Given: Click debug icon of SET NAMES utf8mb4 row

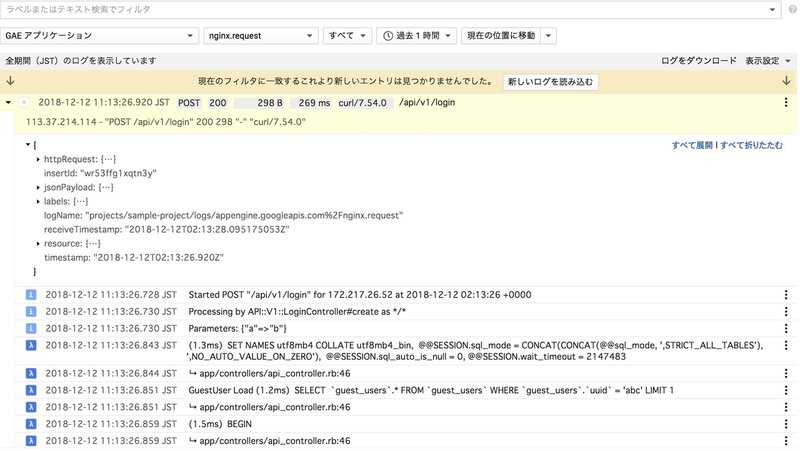Looking at the screenshot, I should (x=31, y=345).
